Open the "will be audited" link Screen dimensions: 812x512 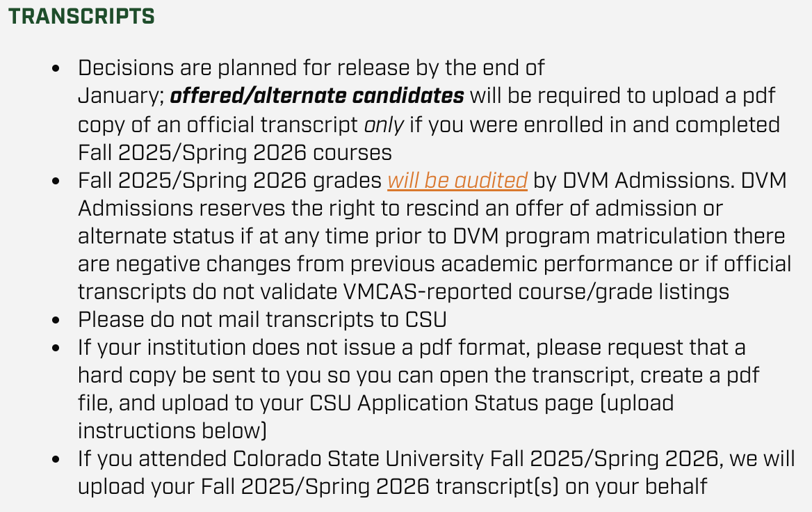[457, 180]
